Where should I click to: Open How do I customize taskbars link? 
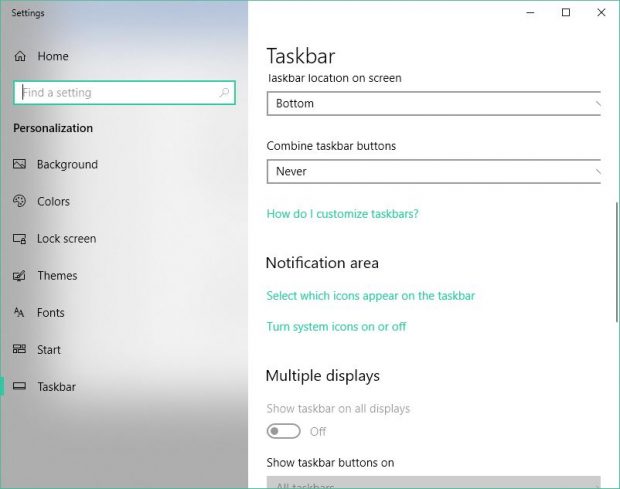[x=342, y=214]
